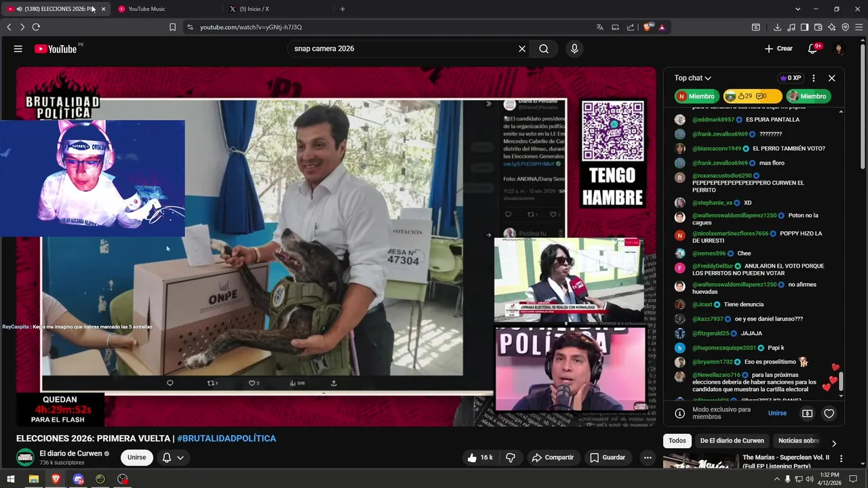The height and width of the screenshot is (488, 868).
Task: Select De El diario de Curwen chip
Action: click(x=732, y=441)
